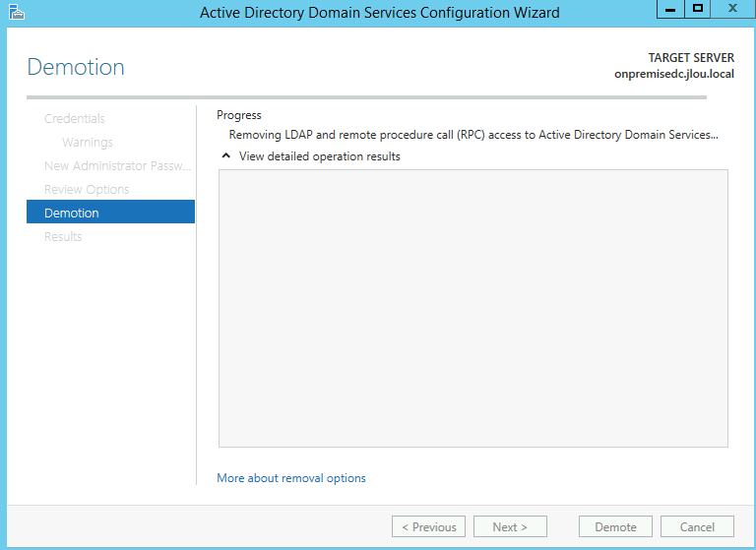Click onpremisedc.jlou.local server name

coord(674,74)
